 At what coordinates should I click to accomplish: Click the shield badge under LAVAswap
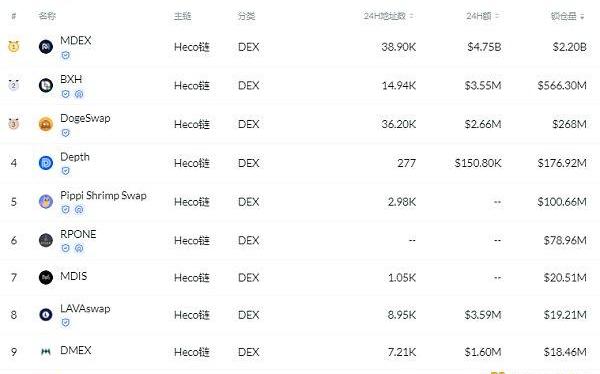coord(66,323)
